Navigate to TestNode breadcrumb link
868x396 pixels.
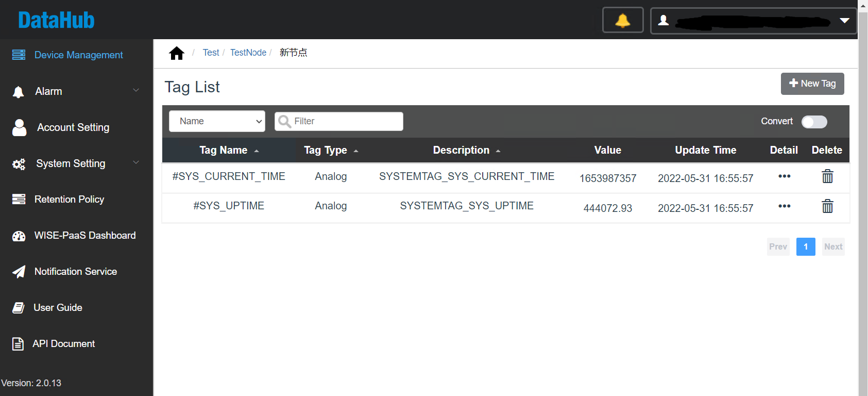tap(248, 53)
